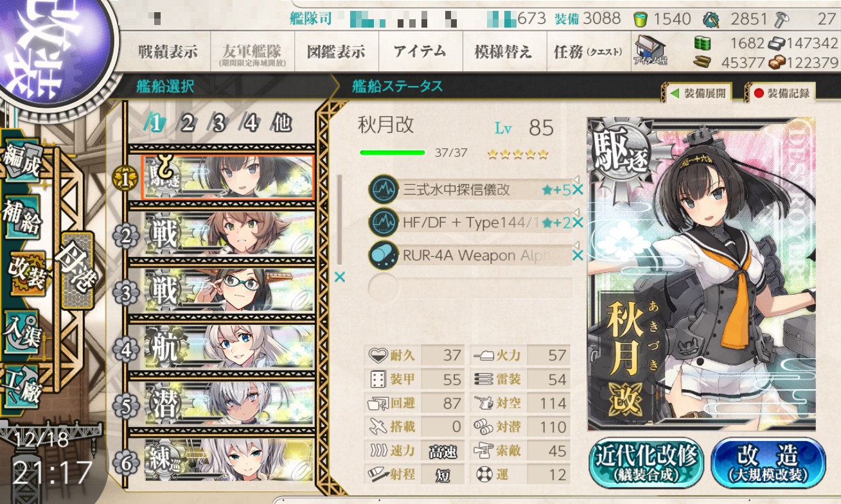Unequip RUR-4A Weapon Alpha with X
Screen dimensions: 841x504
tap(578, 256)
